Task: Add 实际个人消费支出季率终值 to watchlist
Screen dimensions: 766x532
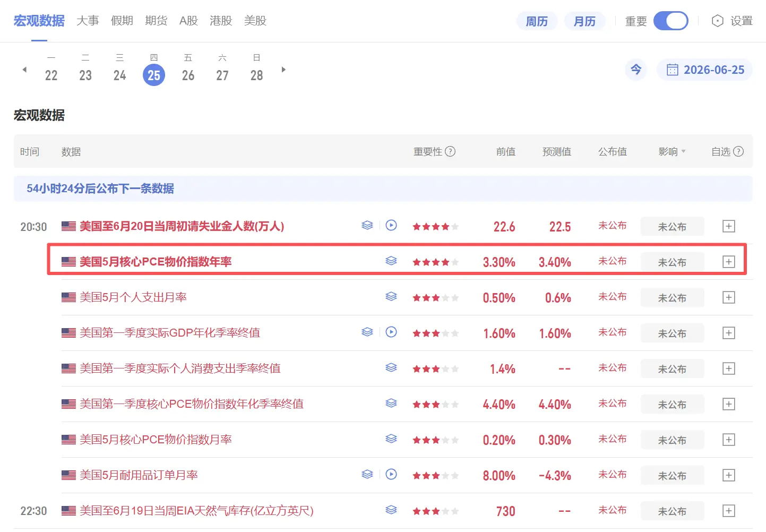Action: pyautogui.click(x=729, y=368)
